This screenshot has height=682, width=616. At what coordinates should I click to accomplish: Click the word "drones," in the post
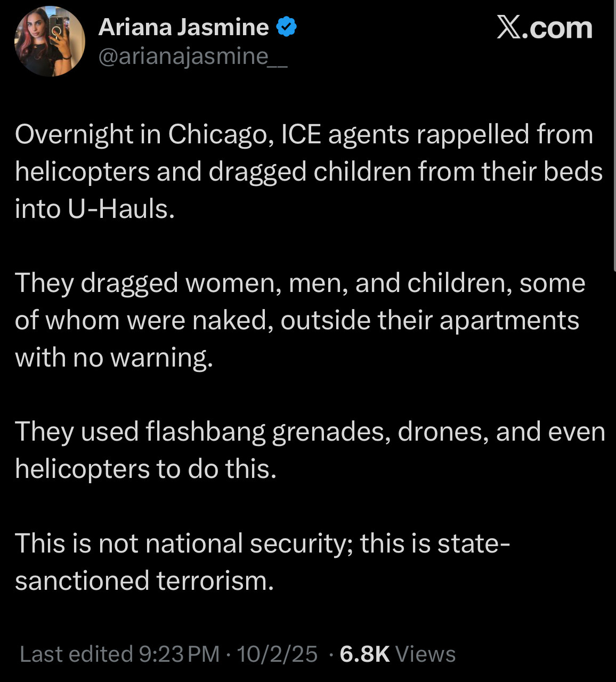coord(443,432)
